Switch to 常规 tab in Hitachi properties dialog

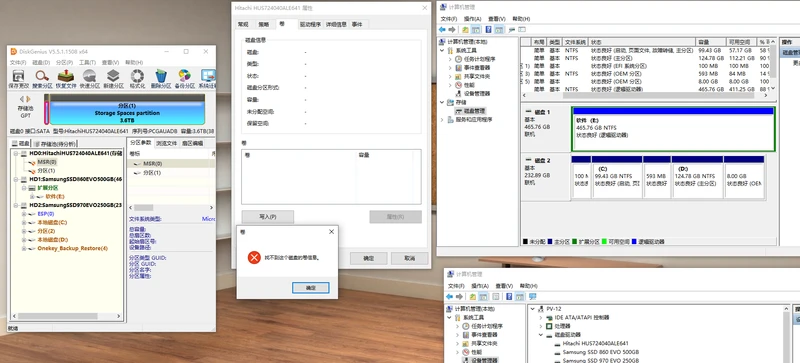(x=243, y=24)
